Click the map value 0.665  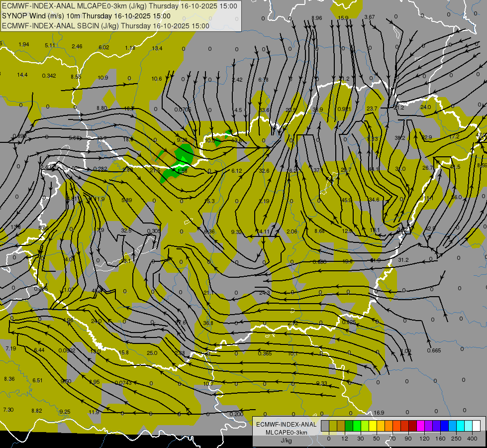[434, 350]
